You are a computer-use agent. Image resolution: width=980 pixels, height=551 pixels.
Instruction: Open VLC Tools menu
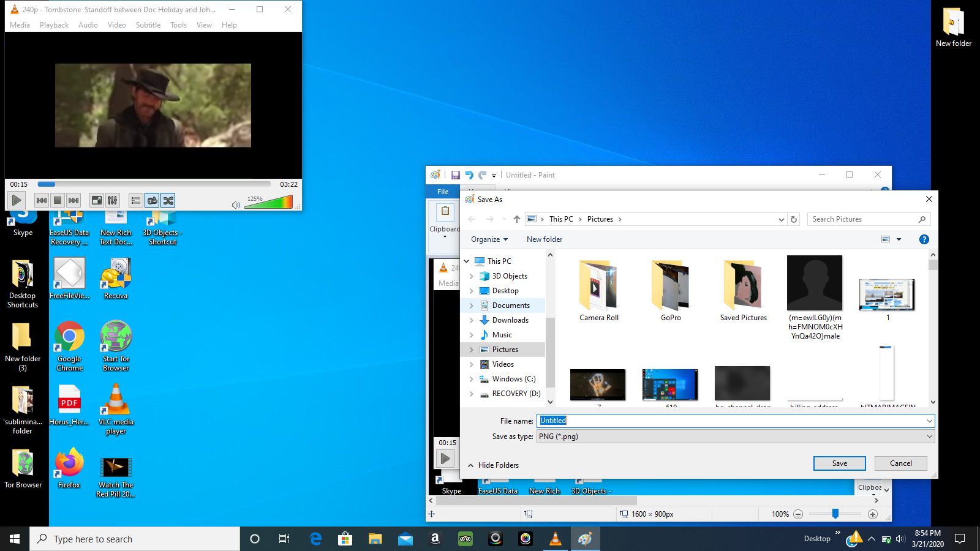tap(178, 25)
